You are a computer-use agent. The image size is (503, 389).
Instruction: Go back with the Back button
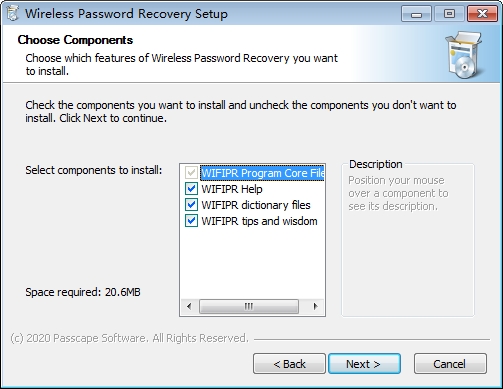tap(289, 364)
